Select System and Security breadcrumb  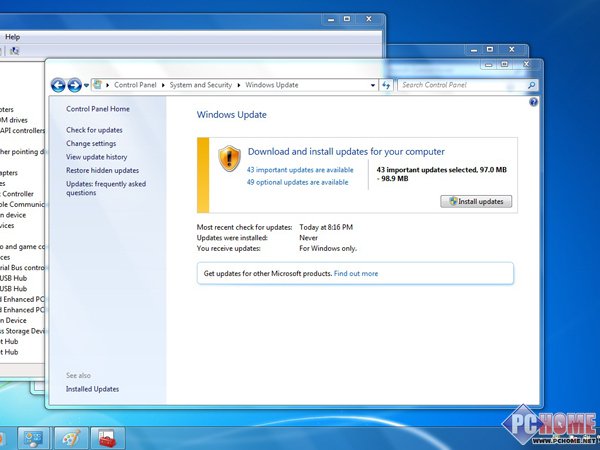click(x=201, y=85)
